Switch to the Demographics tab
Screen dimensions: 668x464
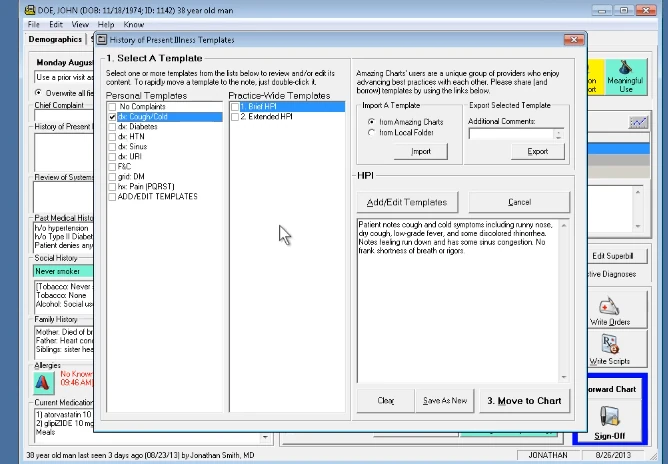(55, 39)
